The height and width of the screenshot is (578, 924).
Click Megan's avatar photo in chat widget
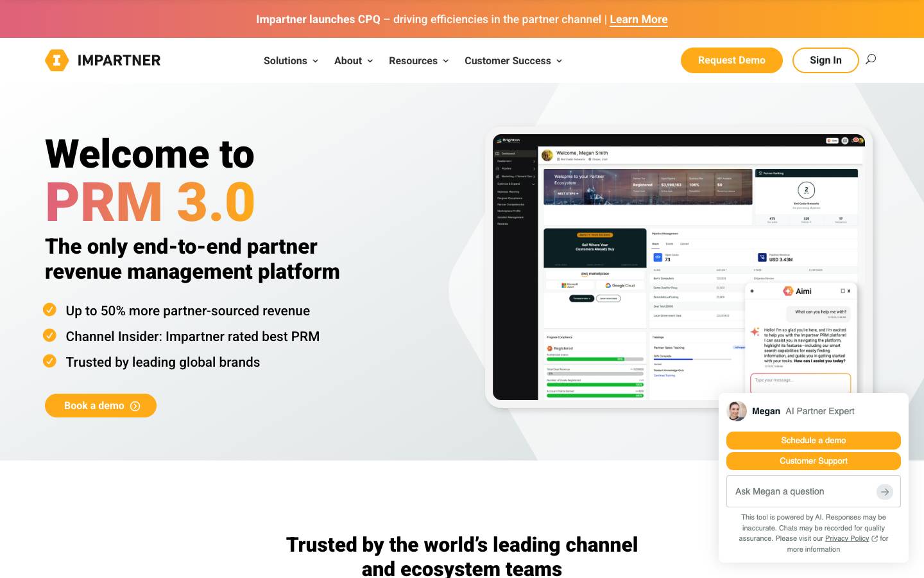737,411
